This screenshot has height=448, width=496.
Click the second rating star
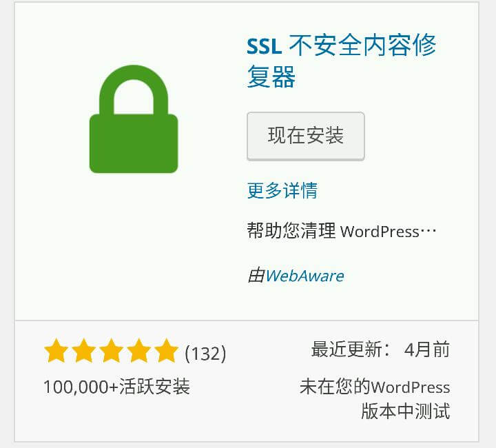84,350
